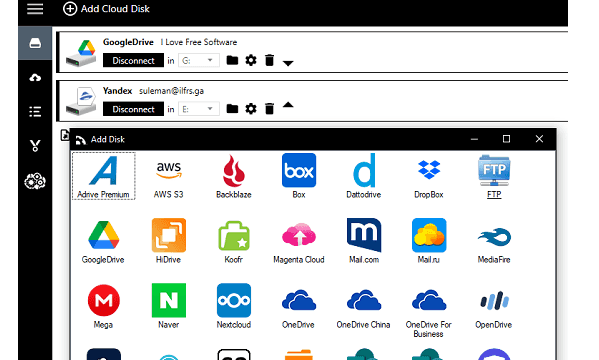Open the hamburger menu
This screenshot has width=599, height=360.
click(x=35, y=9)
